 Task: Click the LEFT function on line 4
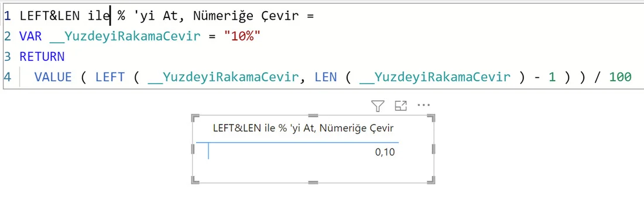109,77
